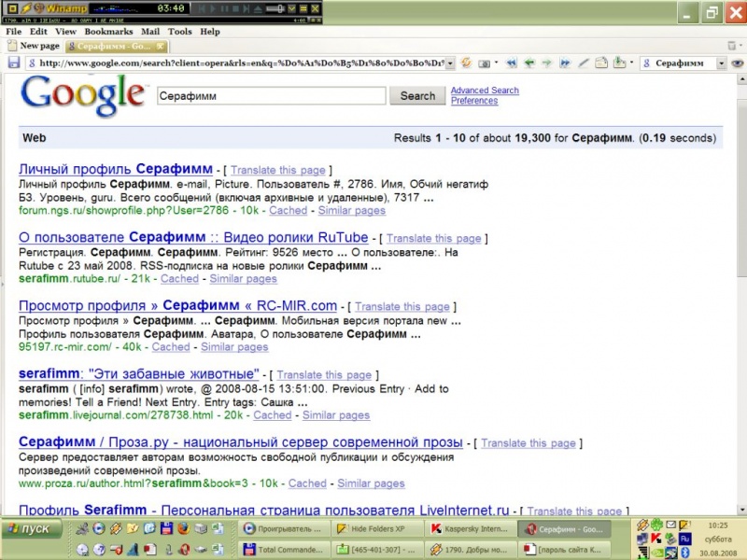The height and width of the screenshot is (560, 747).
Task: Click the eye icon at toolbar end
Action: point(737,63)
